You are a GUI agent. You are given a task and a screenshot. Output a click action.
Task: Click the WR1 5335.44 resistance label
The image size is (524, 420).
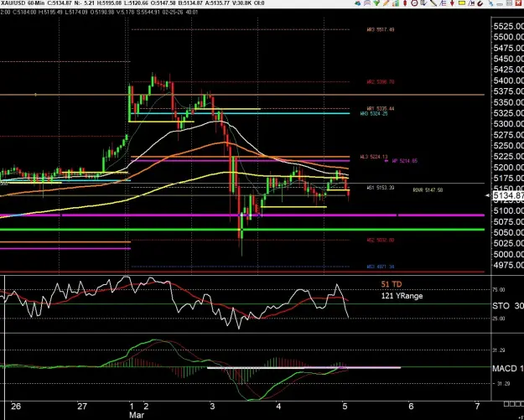point(381,109)
